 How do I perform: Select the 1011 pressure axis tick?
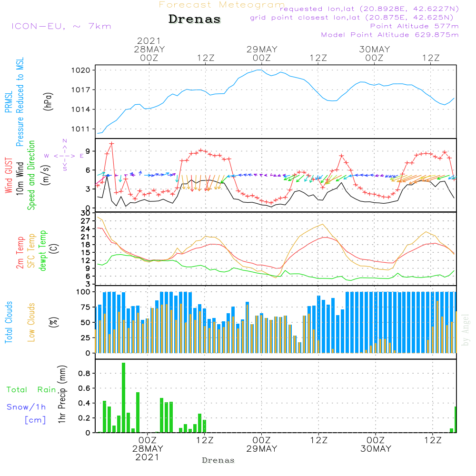tap(81, 129)
